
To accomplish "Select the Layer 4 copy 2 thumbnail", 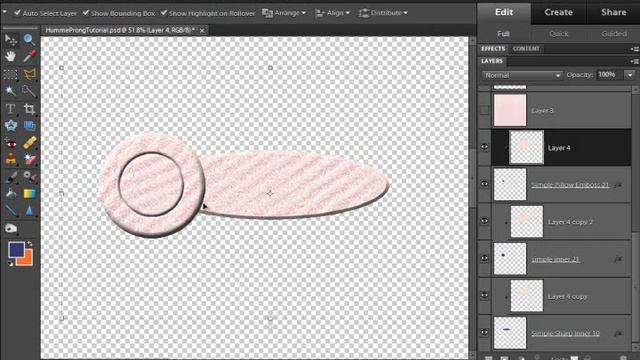I will point(527,221).
